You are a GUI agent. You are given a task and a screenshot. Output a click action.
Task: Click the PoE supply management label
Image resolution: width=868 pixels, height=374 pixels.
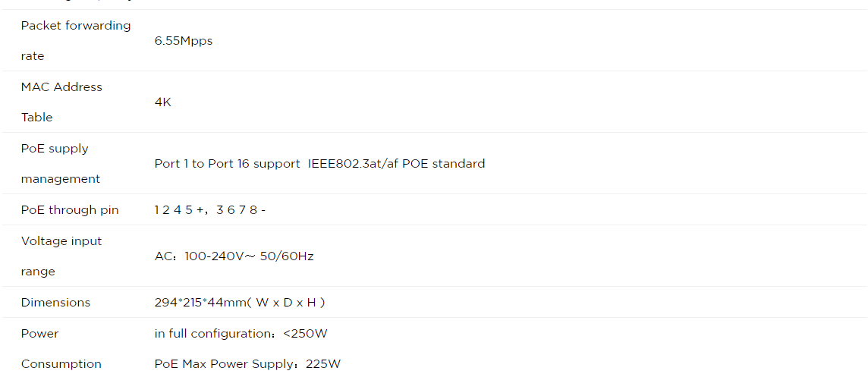click(x=61, y=164)
